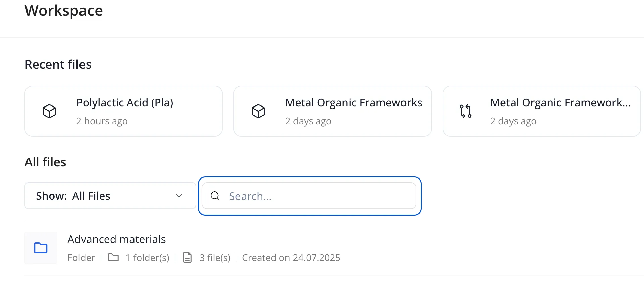Click the Workspace page heading

point(64,11)
